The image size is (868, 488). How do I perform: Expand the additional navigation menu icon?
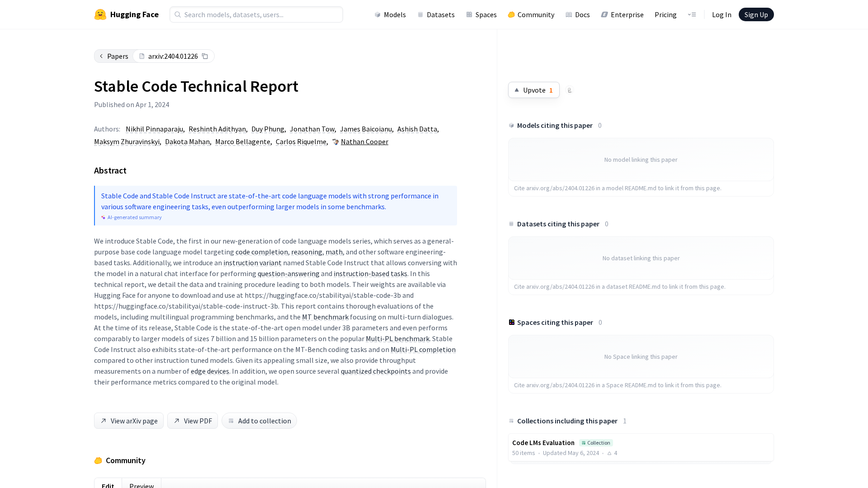(692, 14)
